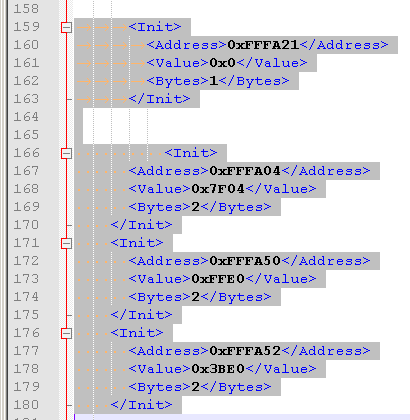Click the address value 0xFFFA52
Screen dimensions: 410x420
pos(245,351)
